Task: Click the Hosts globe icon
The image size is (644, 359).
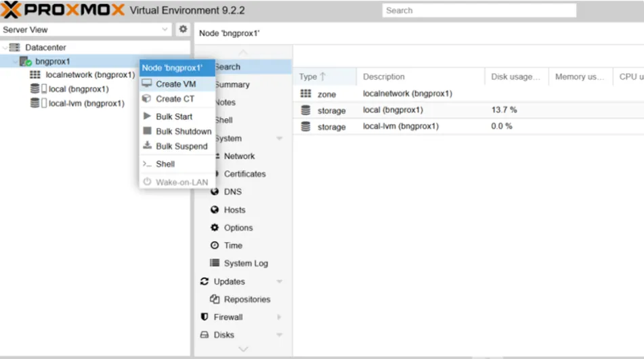Action: (x=215, y=209)
